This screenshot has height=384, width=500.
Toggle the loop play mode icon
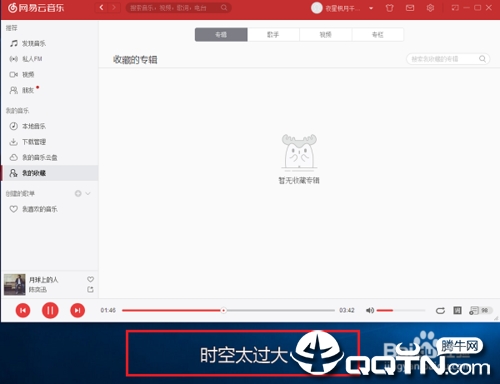click(x=440, y=311)
